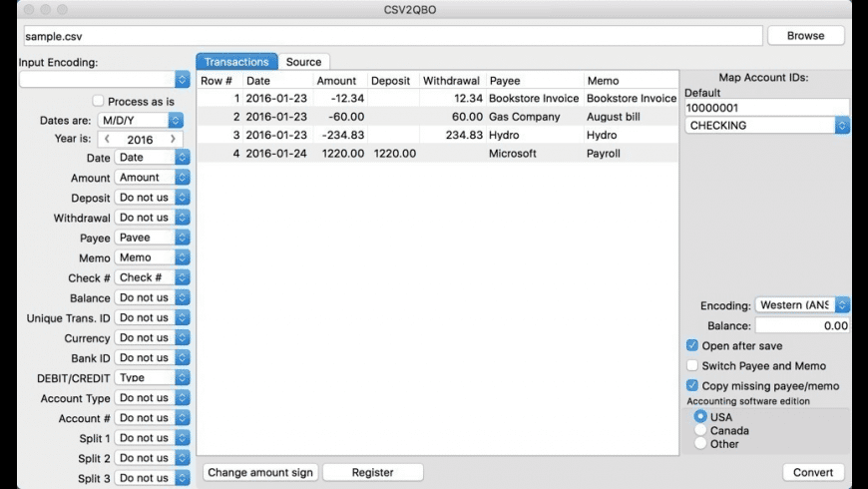Open the Balance mapping dropdown on left
The width and height of the screenshot is (868, 489).
pos(153,297)
